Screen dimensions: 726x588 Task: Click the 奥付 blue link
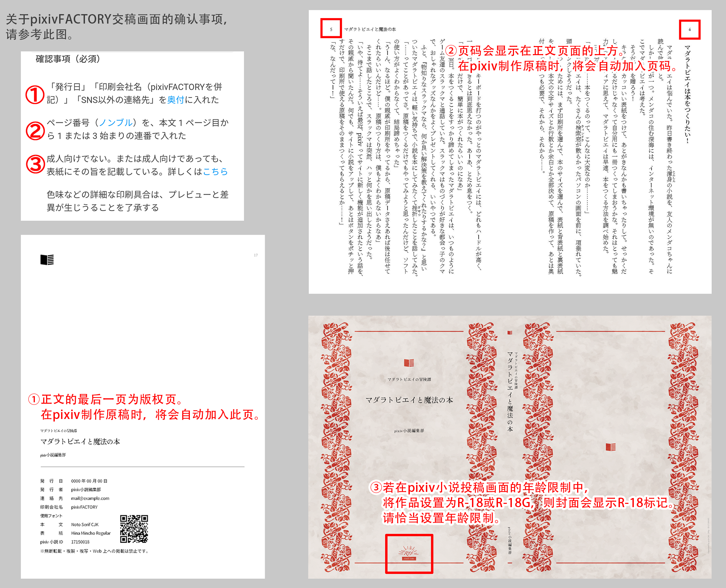pyautogui.click(x=176, y=100)
